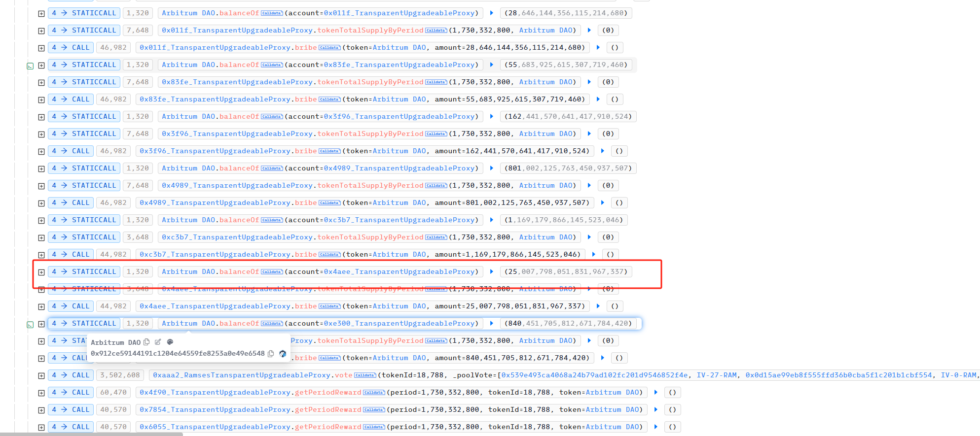980x436 pixels.
Task: Toggle return value arrow for 0x4f90 getPeriodReward
Action: point(656,393)
